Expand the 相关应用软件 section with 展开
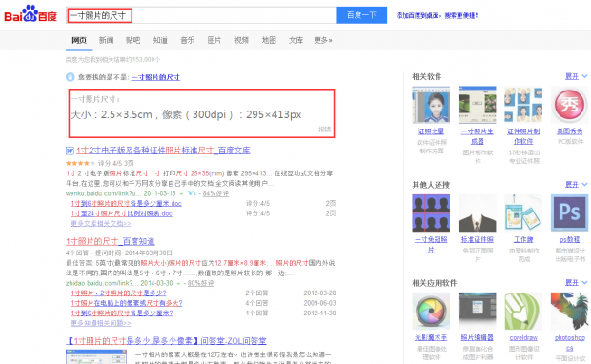 tap(576, 282)
